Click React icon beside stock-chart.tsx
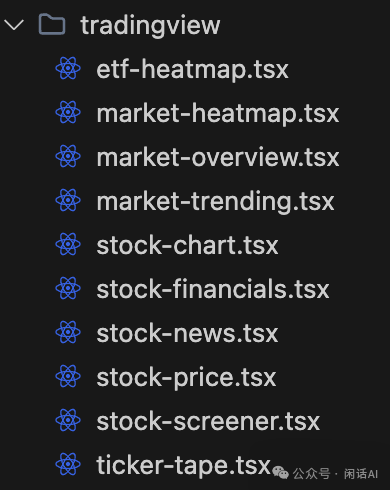390x490 pixels. 68,244
